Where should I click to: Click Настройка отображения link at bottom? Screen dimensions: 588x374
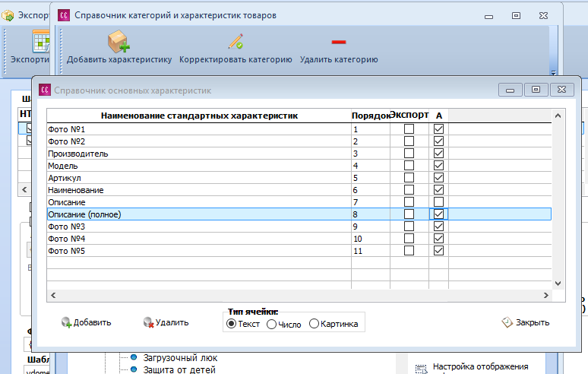coord(480,366)
